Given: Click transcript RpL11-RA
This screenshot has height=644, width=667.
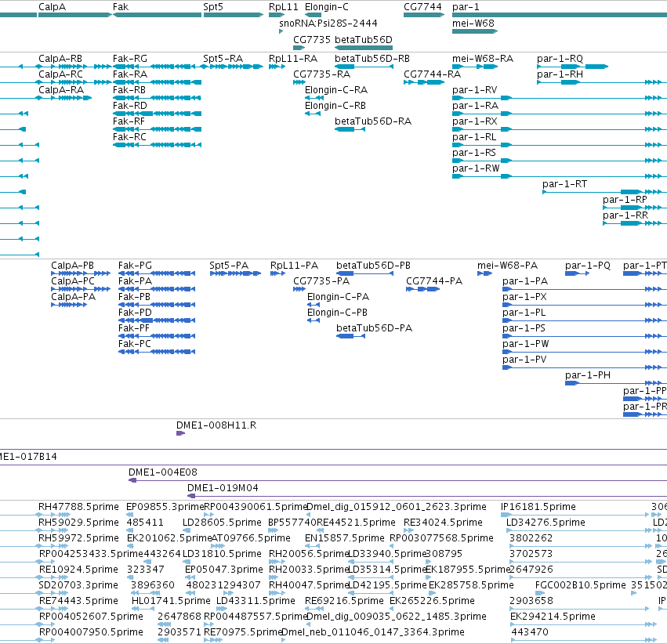Looking at the screenshot, I should coord(277,67).
